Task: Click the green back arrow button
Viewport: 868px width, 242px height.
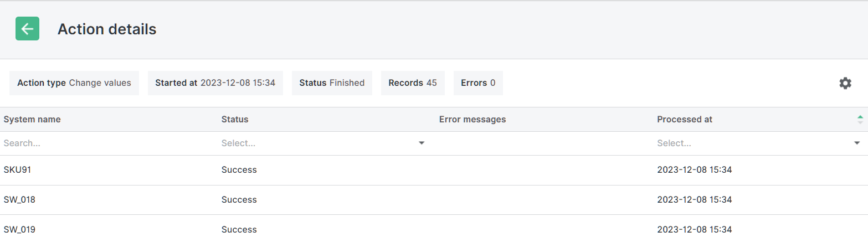Action: click(x=27, y=29)
